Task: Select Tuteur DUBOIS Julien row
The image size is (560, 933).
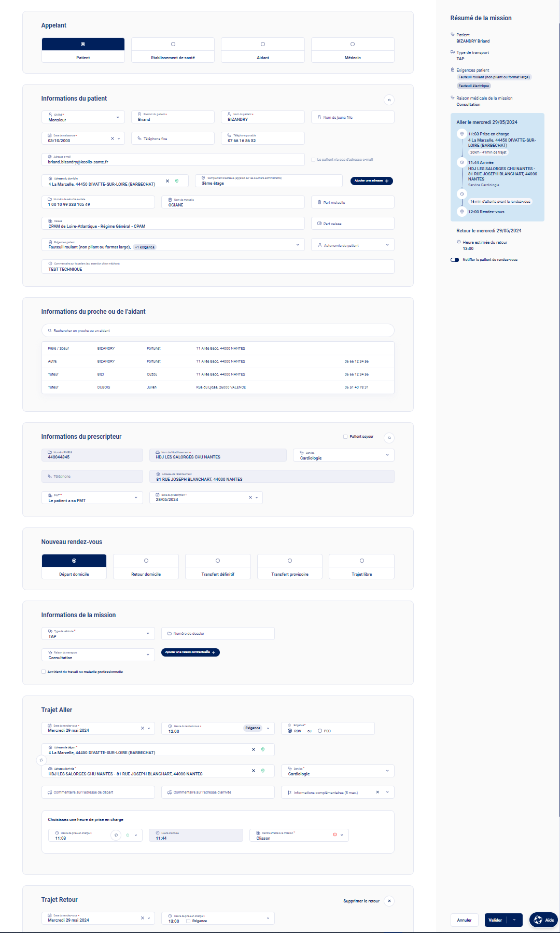Action: pos(218,387)
